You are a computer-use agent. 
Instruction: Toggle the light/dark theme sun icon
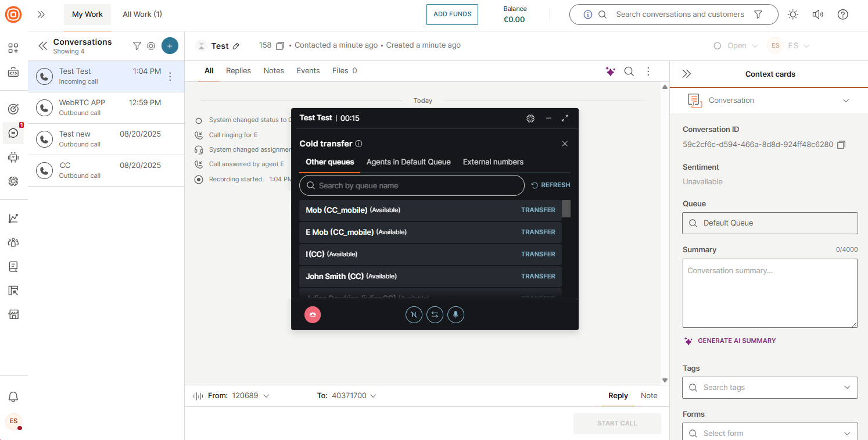click(793, 15)
